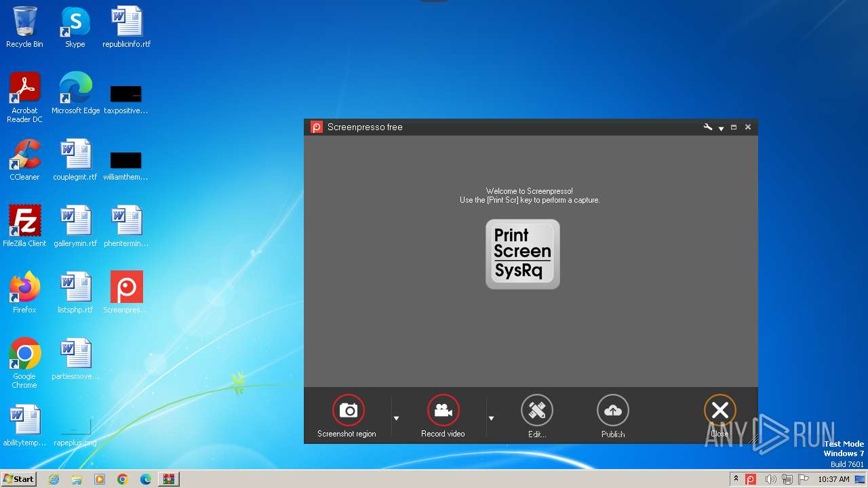Select republicinfo.rtf file on desktop
This screenshot has width=868, height=488.
coord(127,27)
